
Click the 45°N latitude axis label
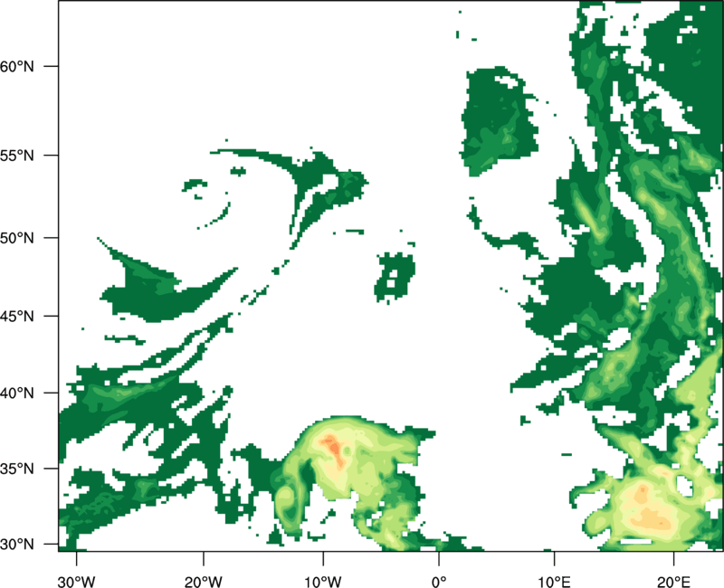(17, 316)
